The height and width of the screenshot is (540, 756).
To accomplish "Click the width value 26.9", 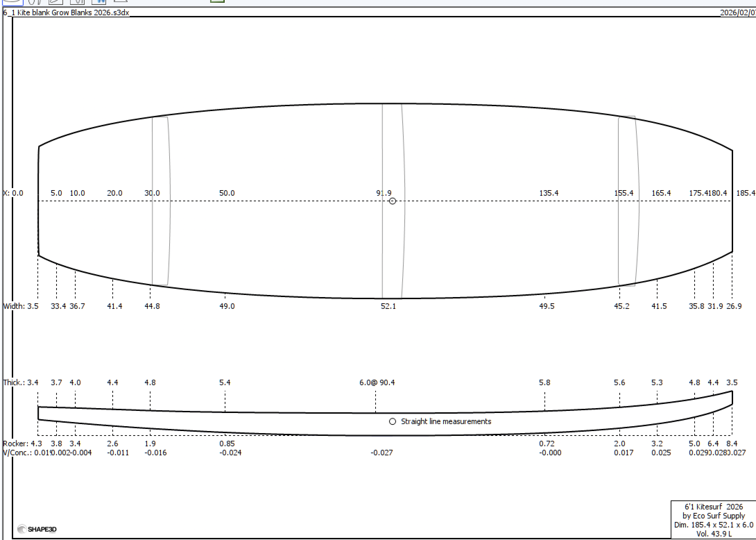I will click(734, 306).
